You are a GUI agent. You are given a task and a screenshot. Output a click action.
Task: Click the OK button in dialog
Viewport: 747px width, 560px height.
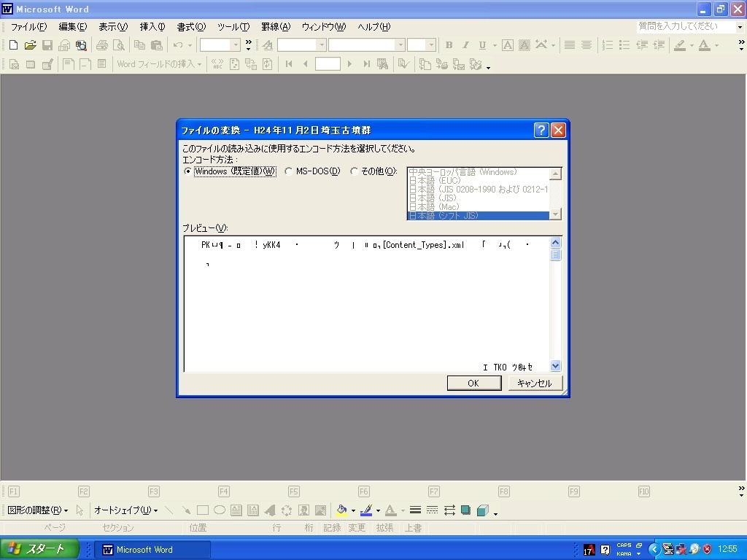coord(474,384)
